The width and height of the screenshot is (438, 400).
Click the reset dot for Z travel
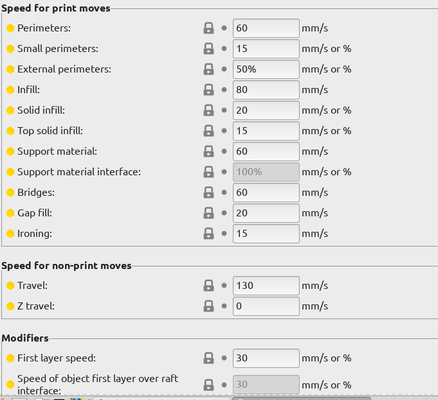224,306
